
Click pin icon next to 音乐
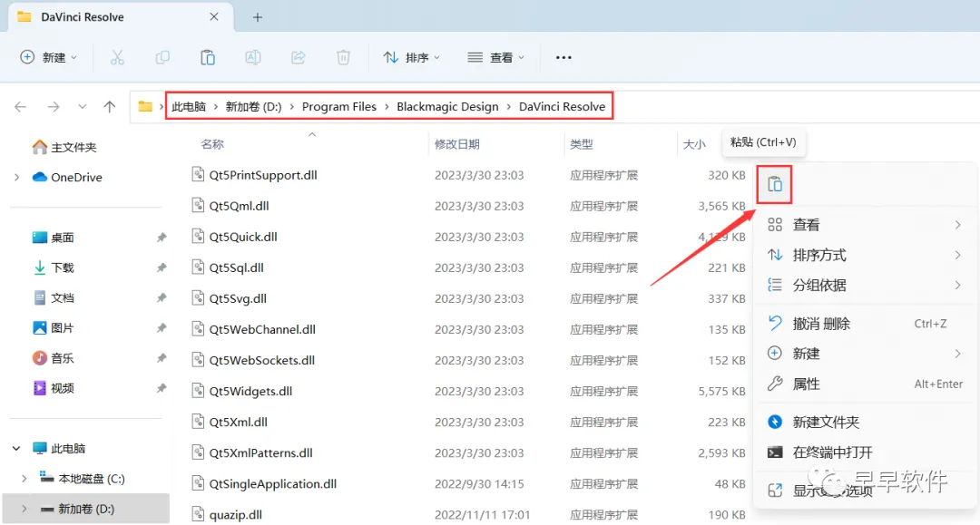coord(162,357)
